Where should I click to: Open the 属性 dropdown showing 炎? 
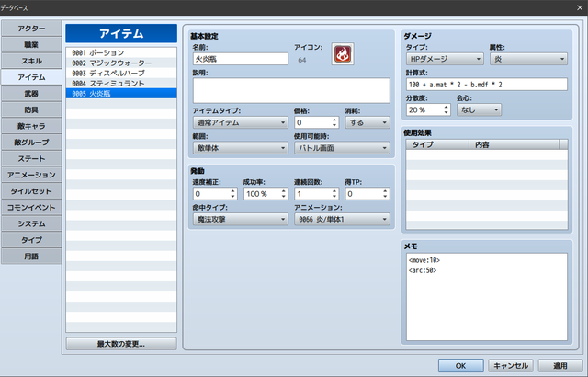[528, 59]
